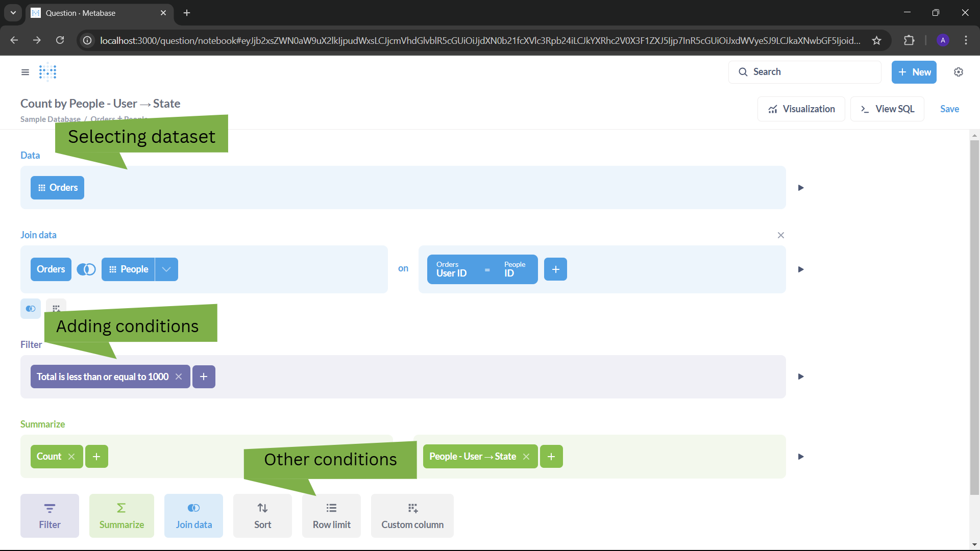This screenshot has width=980, height=551.
Task: Add a Row limit step
Action: [331, 516]
